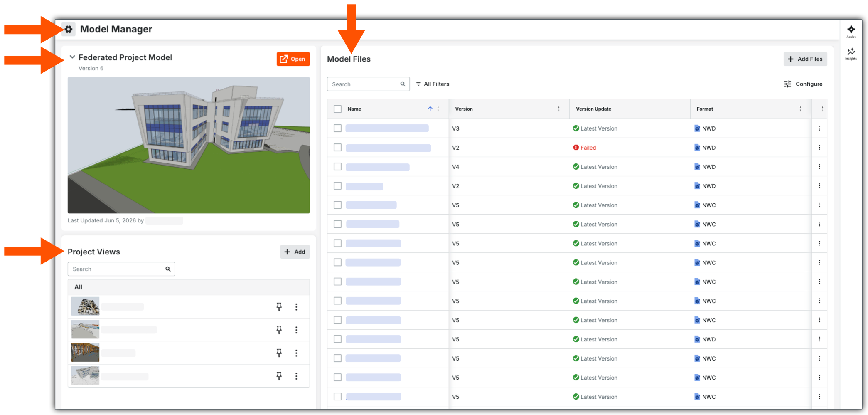
Task: Add a new project view
Action: [x=295, y=252]
